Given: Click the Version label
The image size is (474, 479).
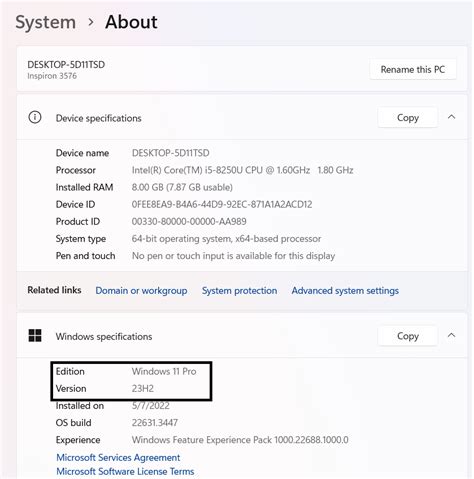Looking at the screenshot, I should (x=71, y=389).
